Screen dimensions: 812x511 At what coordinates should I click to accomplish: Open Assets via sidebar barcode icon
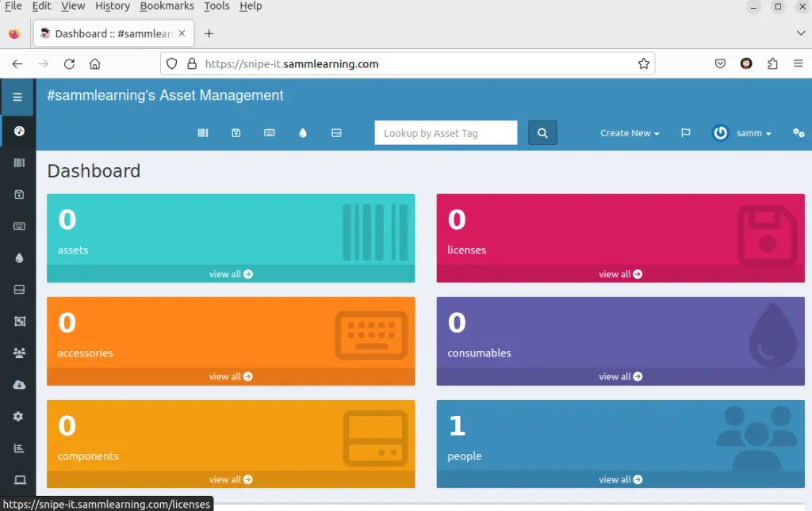point(19,163)
